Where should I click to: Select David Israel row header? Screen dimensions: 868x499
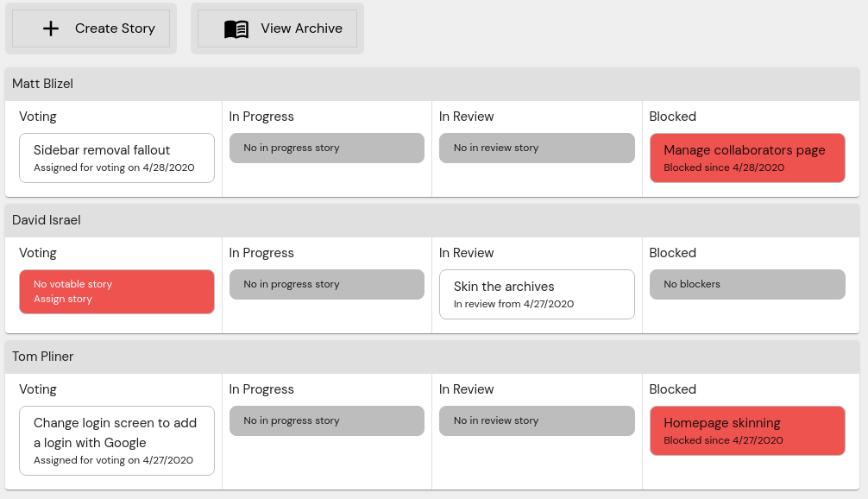click(432, 220)
